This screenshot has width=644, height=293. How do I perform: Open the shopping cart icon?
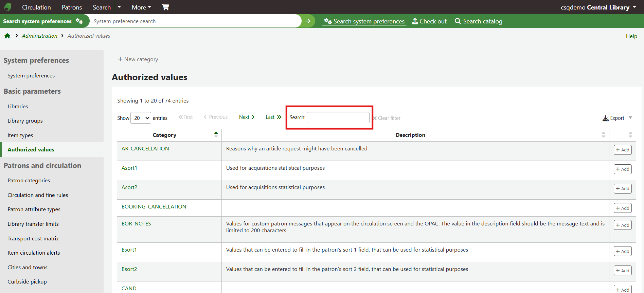(165, 7)
